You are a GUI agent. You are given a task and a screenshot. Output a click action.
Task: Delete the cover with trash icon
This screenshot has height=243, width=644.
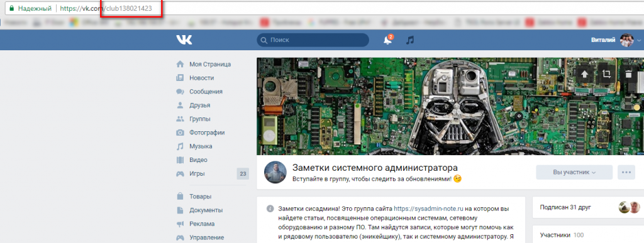pos(628,74)
